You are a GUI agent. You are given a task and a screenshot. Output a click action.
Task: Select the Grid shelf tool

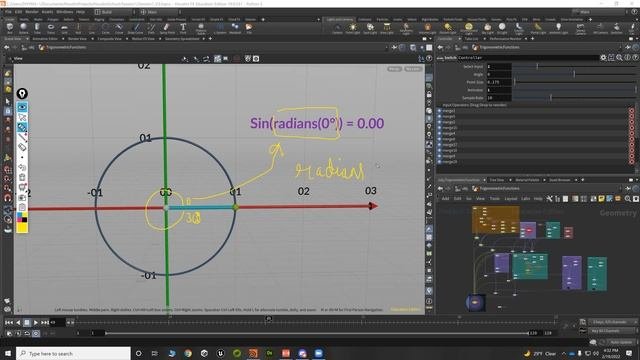(x=64, y=28)
